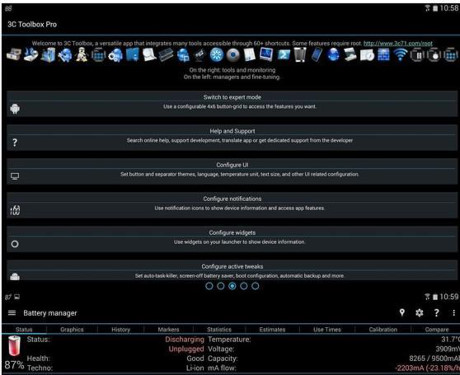Image resolution: width=460 pixels, height=375 pixels.
Task: Select the blue snowflake circular icon
Action: (x=216, y=55)
